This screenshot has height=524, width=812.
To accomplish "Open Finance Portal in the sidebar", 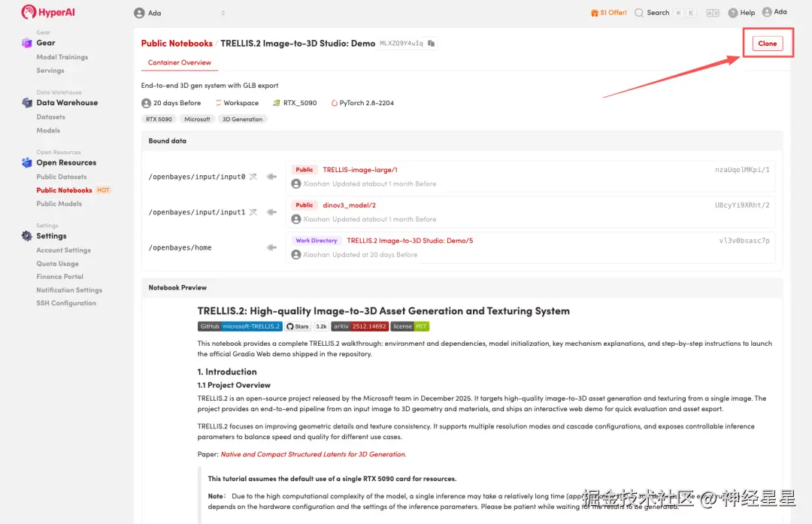I will click(59, 277).
